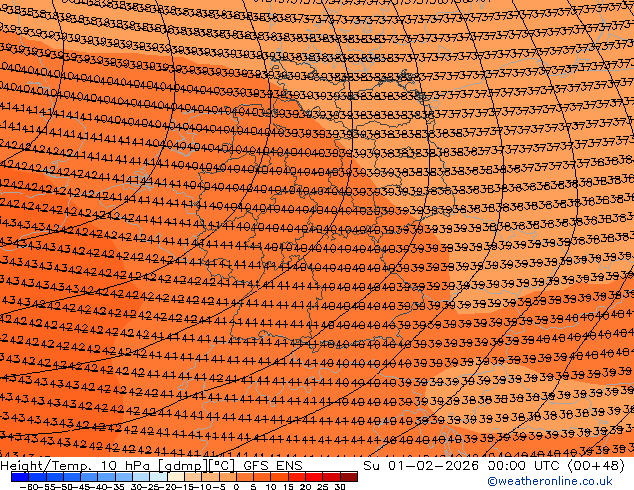The width and height of the screenshot is (634, 490).
Task: Select red legend swatch between 20 and 25
Action: click(x=314, y=477)
